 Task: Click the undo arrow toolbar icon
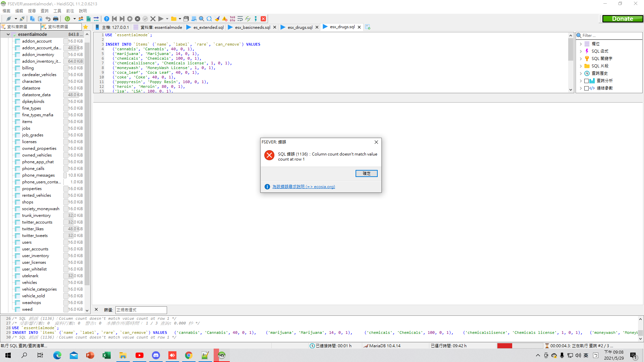(48, 19)
